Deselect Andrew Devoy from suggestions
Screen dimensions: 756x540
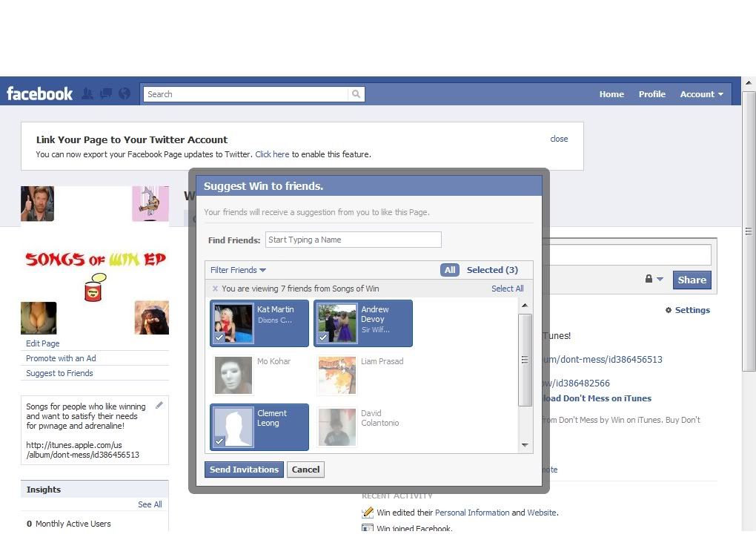tap(363, 323)
